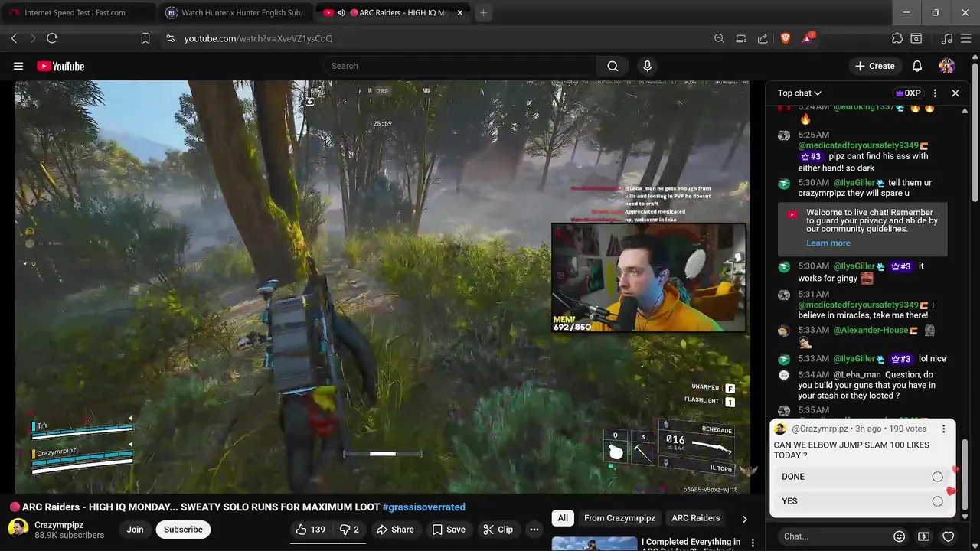980x551 pixels.
Task: Open the browser main menu
Action: point(966,38)
